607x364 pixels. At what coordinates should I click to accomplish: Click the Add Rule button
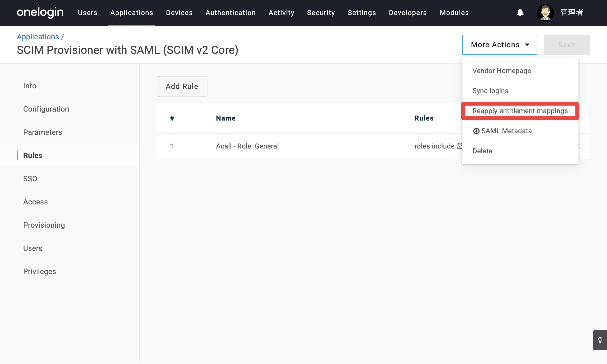[182, 87]
